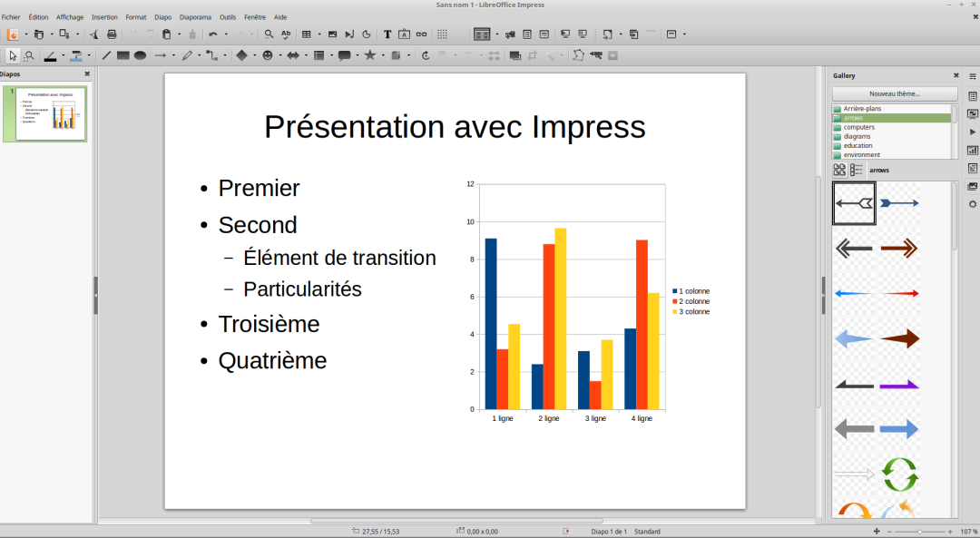Switch Gallery to detailed list view

pos(856,170)
